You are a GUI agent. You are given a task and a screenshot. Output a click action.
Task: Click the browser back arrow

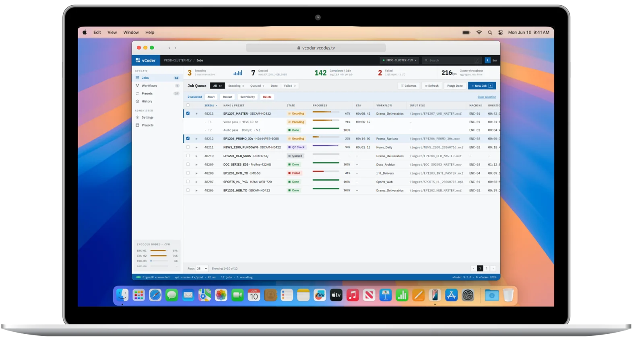(169, 48)
